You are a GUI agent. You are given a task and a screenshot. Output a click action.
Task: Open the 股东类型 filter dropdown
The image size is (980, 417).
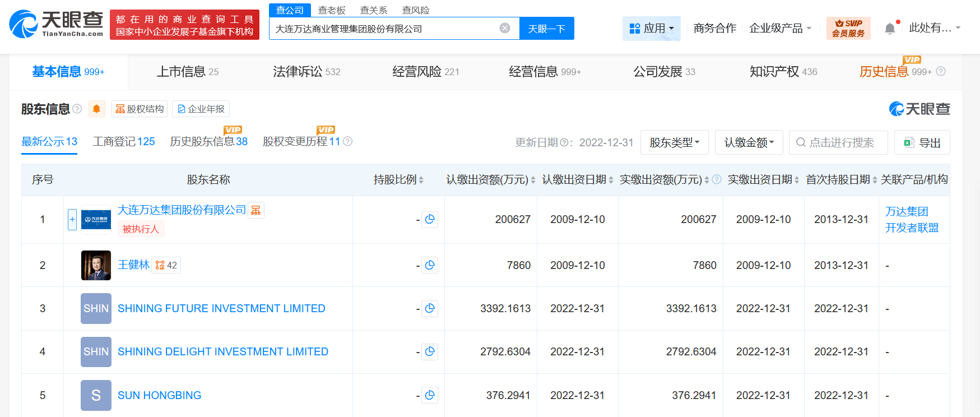[674, 142]
